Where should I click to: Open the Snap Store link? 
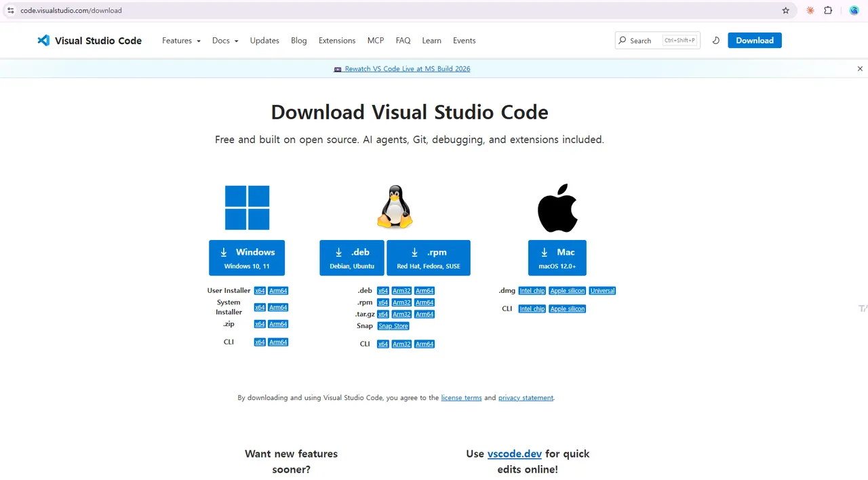pyautogui.click(x=393, y=326)
